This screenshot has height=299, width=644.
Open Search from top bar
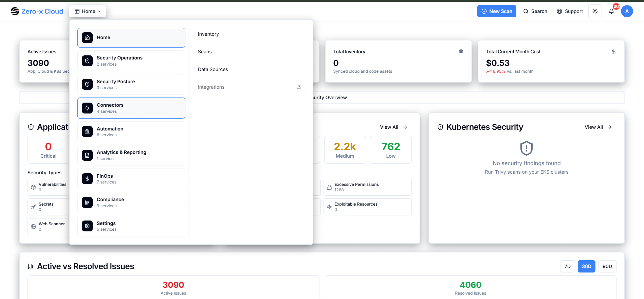(535, 11)
